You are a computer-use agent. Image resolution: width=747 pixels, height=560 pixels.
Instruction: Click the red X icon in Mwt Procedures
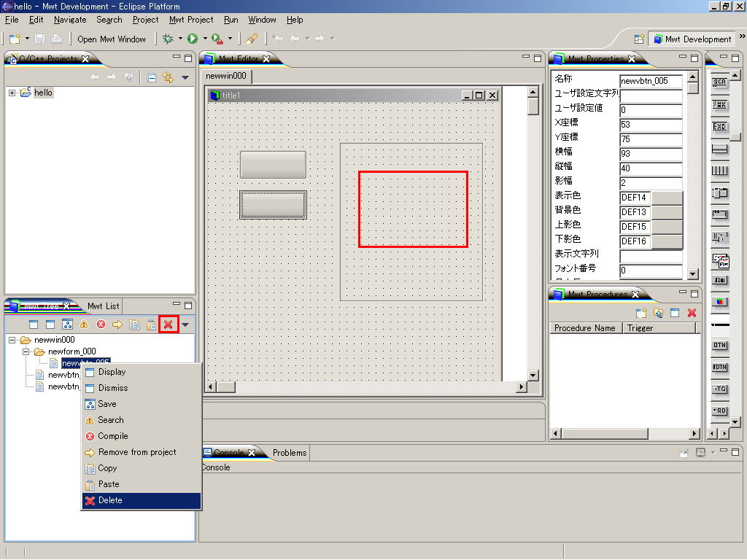coord(692,313)
